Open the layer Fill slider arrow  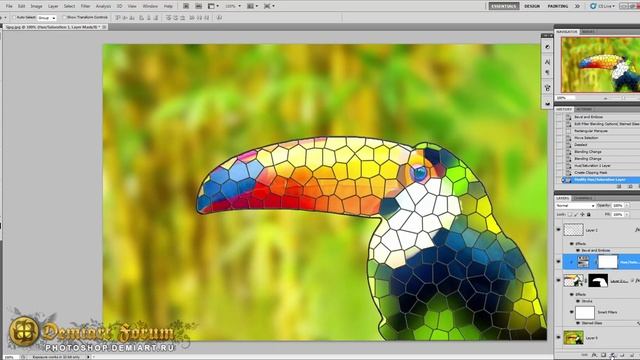(627, 214)
